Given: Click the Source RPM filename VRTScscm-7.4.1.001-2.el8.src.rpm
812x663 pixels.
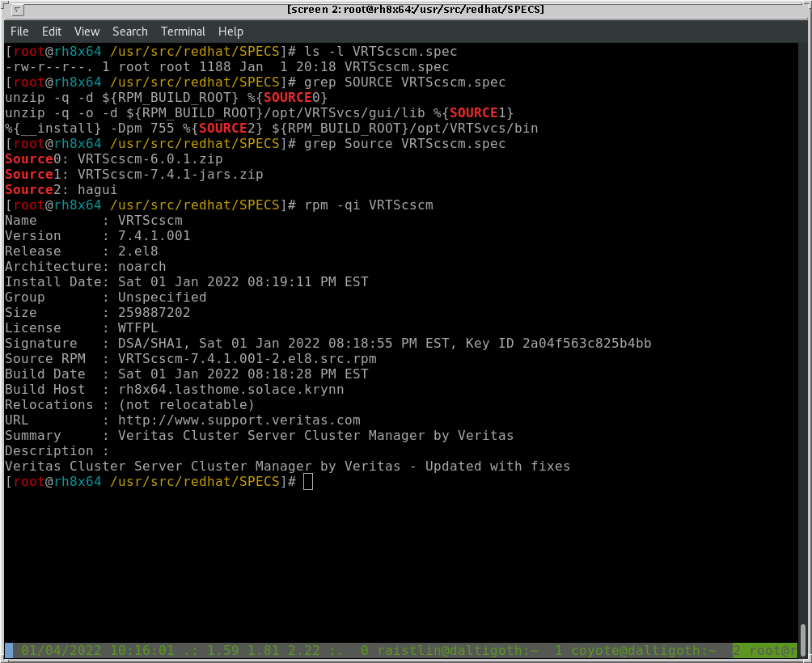Looking at the screenshot, I should pyautogui.click(x=247, y=359).
